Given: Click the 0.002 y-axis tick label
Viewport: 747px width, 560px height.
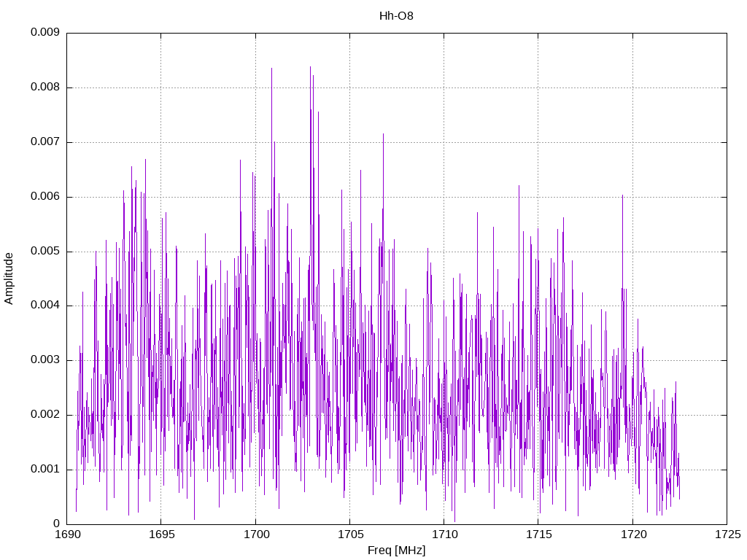Looking at the screenshot, I should (45, 415).
